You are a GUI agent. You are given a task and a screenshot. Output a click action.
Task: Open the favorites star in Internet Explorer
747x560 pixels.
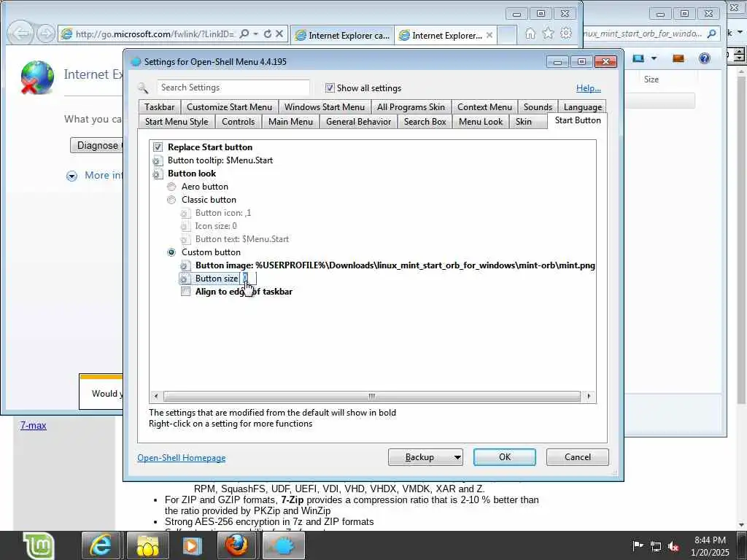pyautogui.click(x=548, y=34)
